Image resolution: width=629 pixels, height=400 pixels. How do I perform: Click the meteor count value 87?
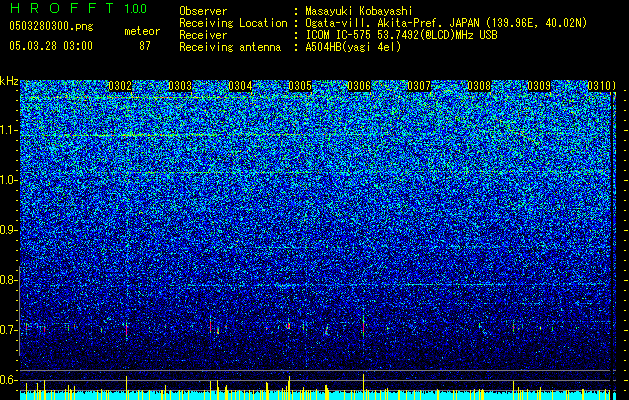[145, 46]
